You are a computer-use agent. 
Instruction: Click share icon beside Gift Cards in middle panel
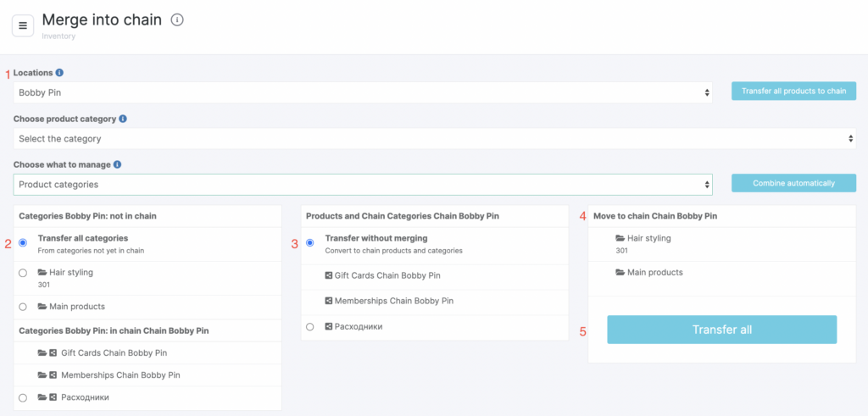[x=329, y=275]
